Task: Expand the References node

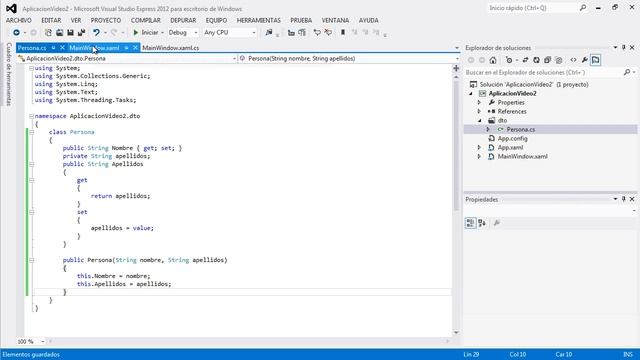Action: click(x=479, y=111)
